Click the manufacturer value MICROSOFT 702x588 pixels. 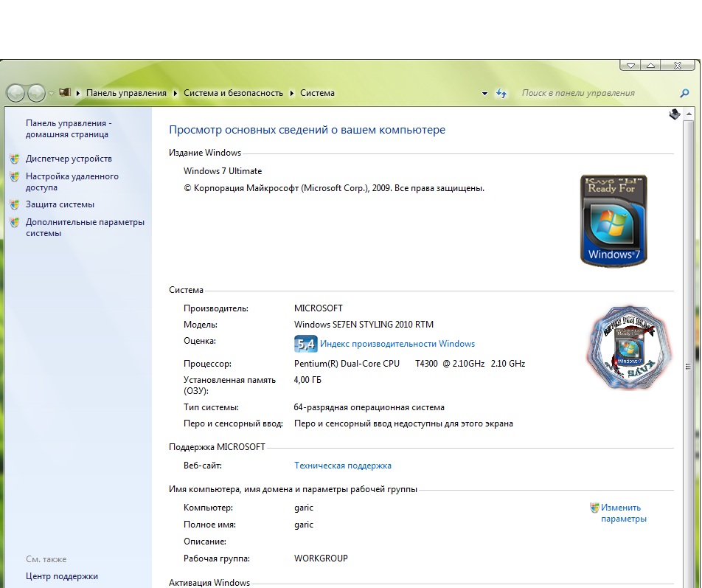(x=319, y=308)
